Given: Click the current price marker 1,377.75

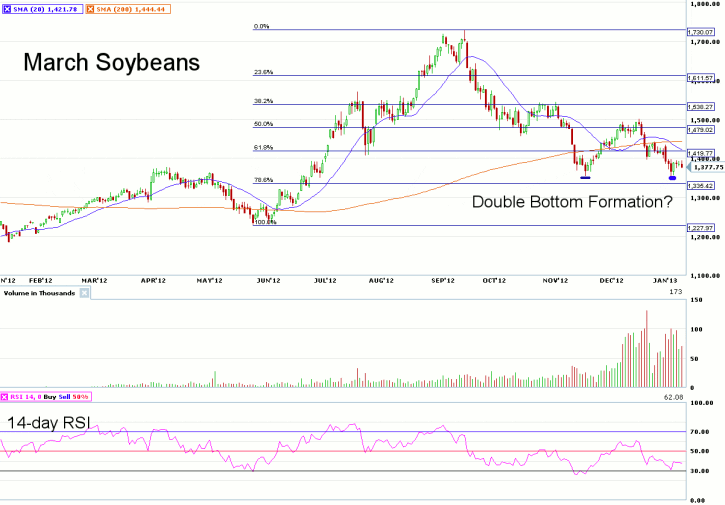Looking at the screenshot, I should point(706,168).
